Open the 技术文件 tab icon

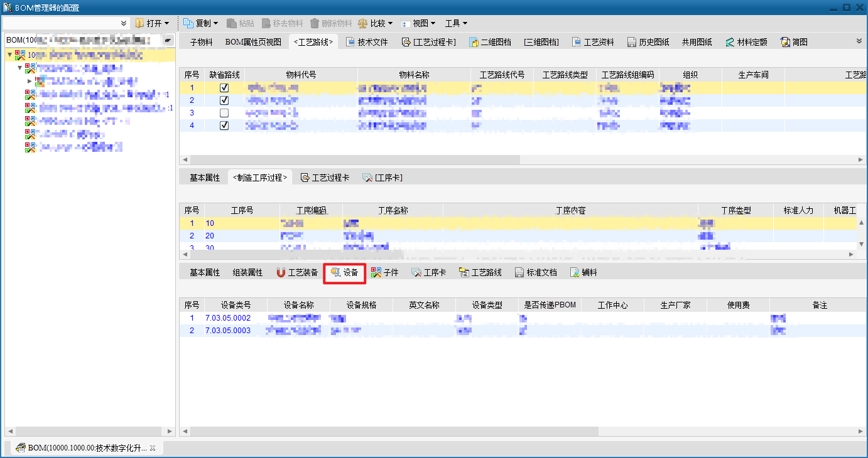click(350, 42)
